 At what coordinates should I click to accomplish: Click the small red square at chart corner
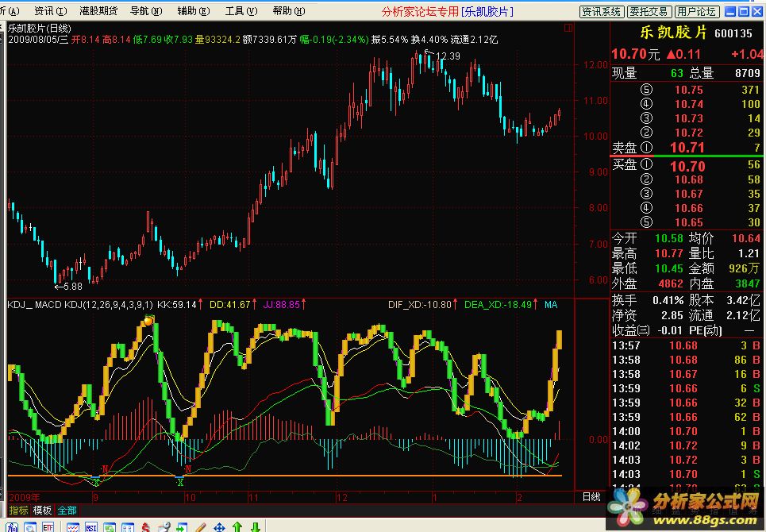tap(568, 29)
